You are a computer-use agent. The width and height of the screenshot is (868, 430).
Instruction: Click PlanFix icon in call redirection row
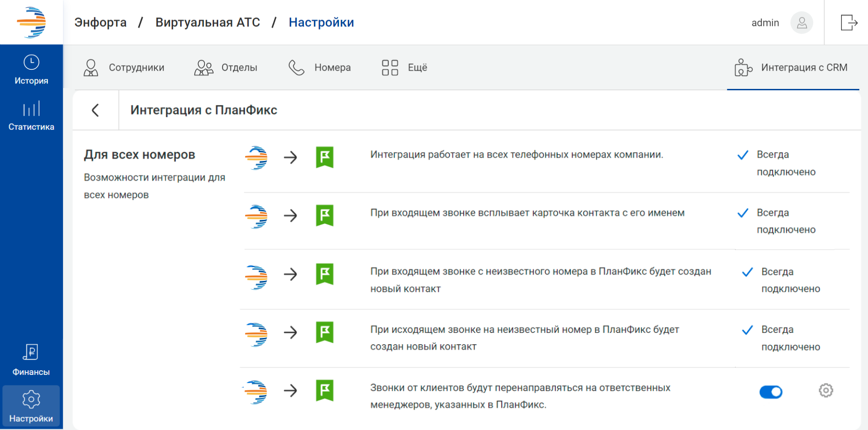click(324, 390)
